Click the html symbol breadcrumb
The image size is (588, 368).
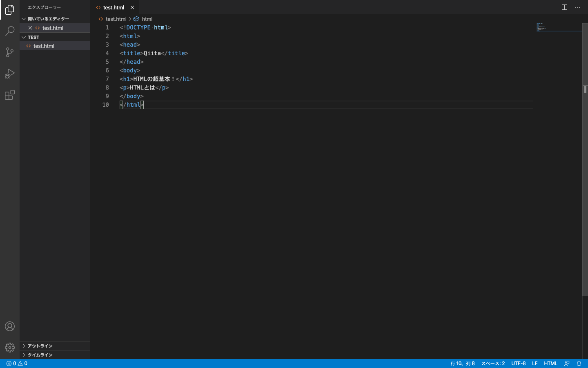point(143,19)
